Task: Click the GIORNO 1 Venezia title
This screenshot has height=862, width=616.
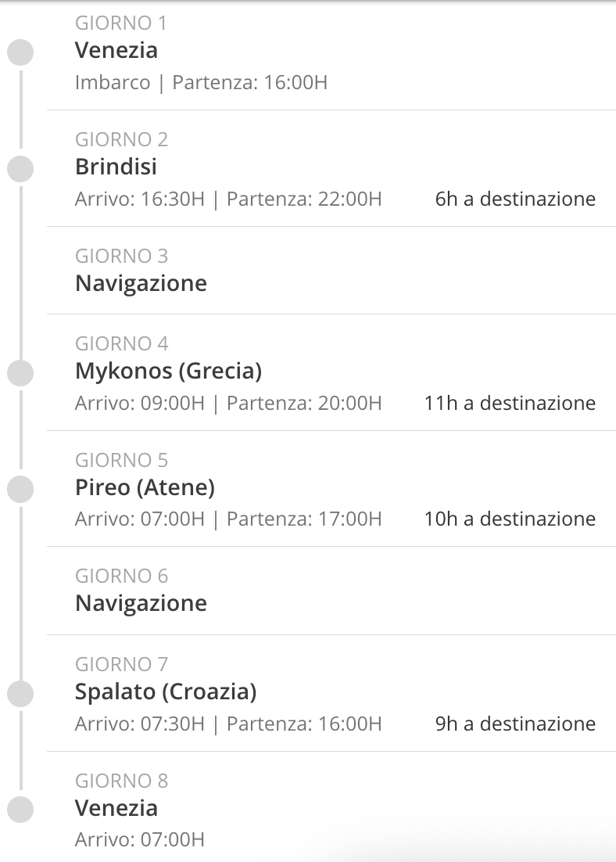Action: 116,50
